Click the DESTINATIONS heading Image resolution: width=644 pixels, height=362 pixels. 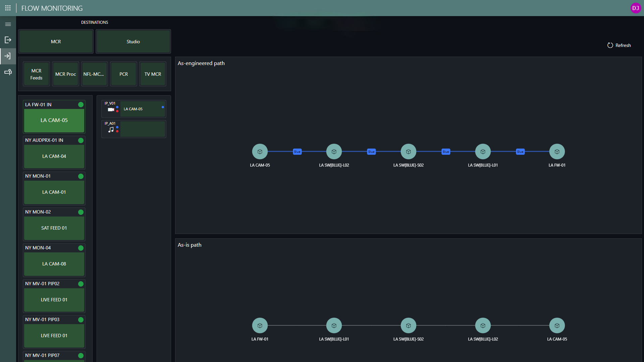pos(95,22)
